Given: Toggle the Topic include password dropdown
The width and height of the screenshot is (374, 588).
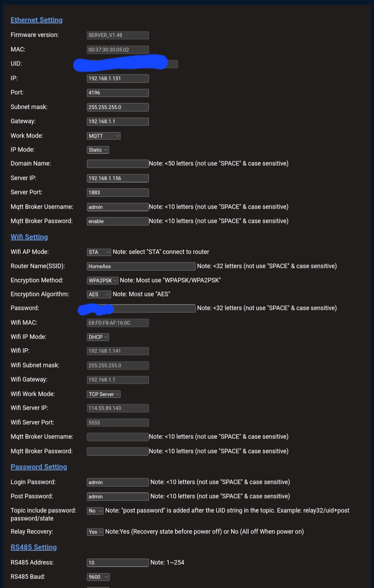Looking at the screenshot, I should pos(95,511).
